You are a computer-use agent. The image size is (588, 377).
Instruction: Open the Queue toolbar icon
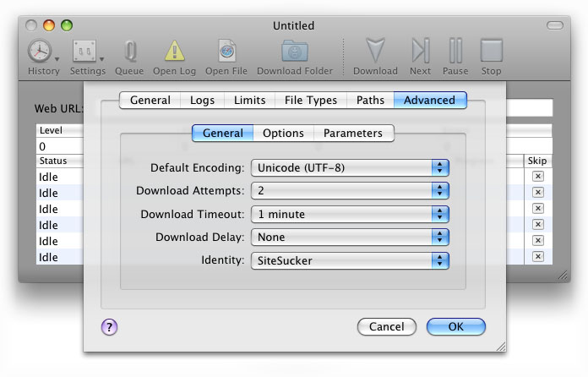point(129,52)
